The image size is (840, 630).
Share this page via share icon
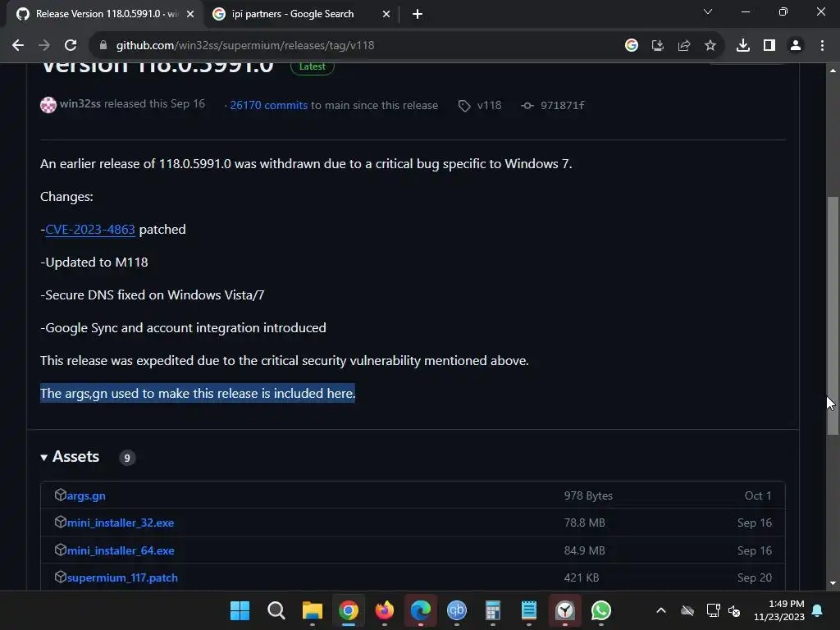(x=684, y=46)
